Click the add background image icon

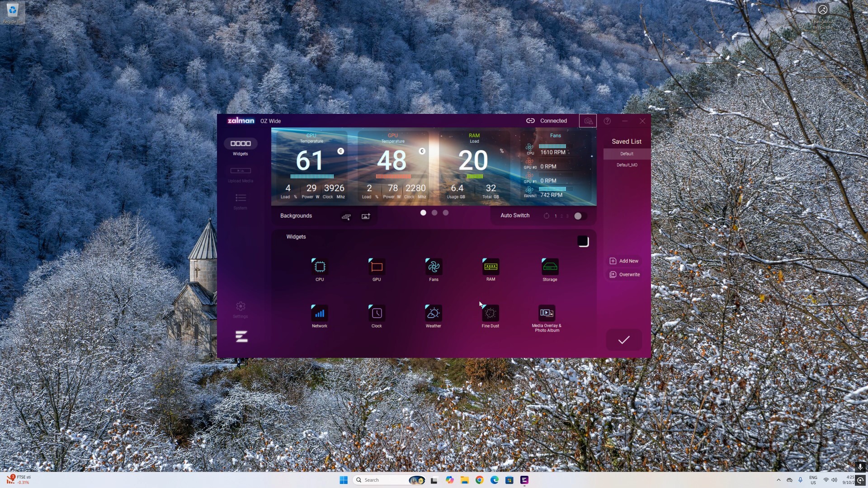pyautogui.click(x=366, y=216)
